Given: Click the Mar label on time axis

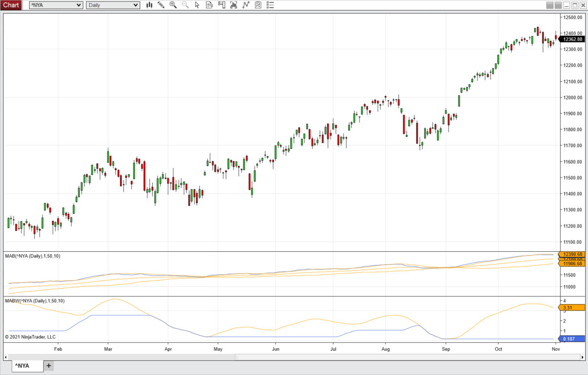Looking at the screenshot, I should [108, 349].
